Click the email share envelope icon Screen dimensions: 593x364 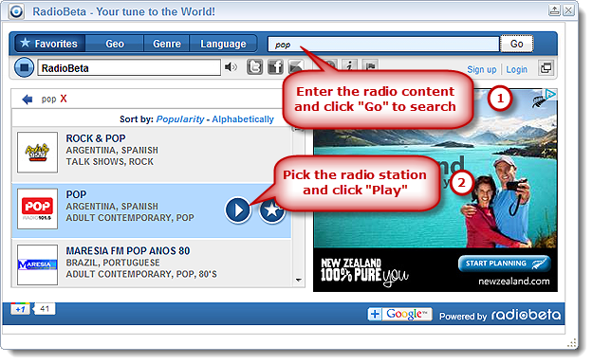pos(295,66)
